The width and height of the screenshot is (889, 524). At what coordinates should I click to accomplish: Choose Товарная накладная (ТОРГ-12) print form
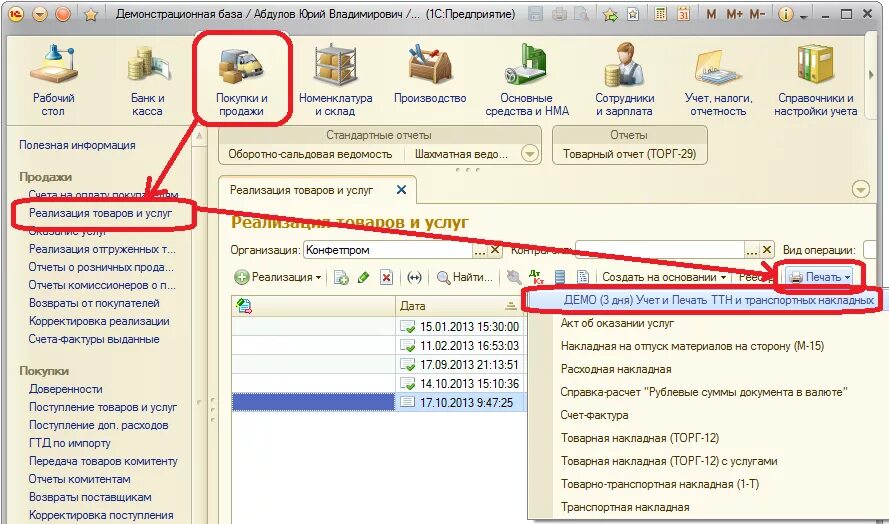[640, 438]
